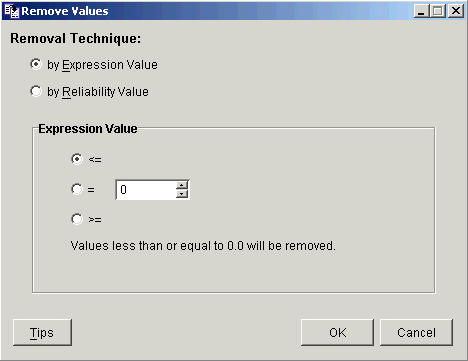Close the Remove Values dialog

coord(456,11)
